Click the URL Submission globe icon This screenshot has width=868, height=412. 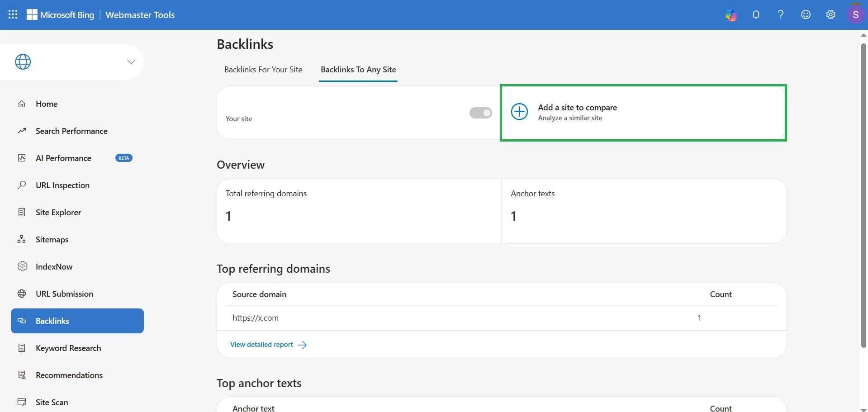[22, 294]
